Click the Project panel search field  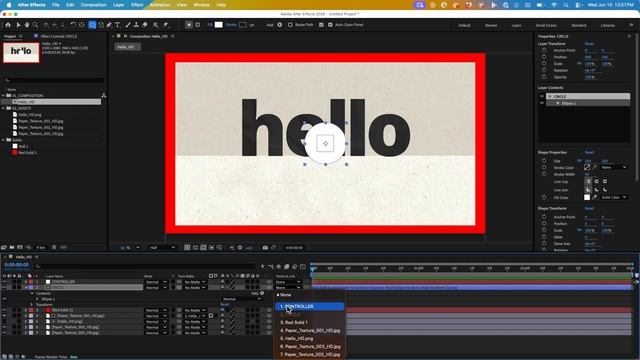tap(53, 80)
